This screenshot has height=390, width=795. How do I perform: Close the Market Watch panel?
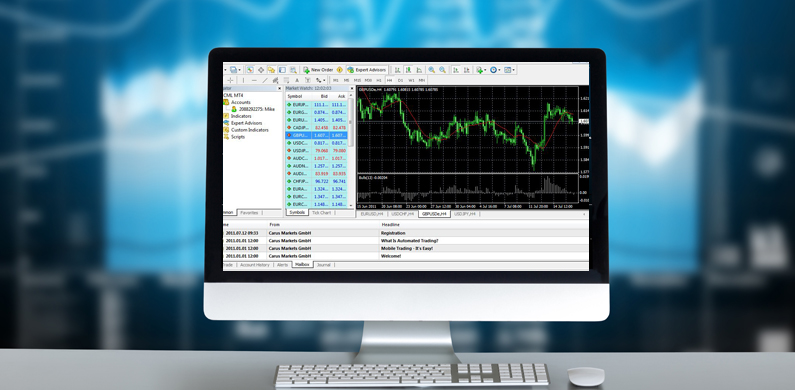351,89
